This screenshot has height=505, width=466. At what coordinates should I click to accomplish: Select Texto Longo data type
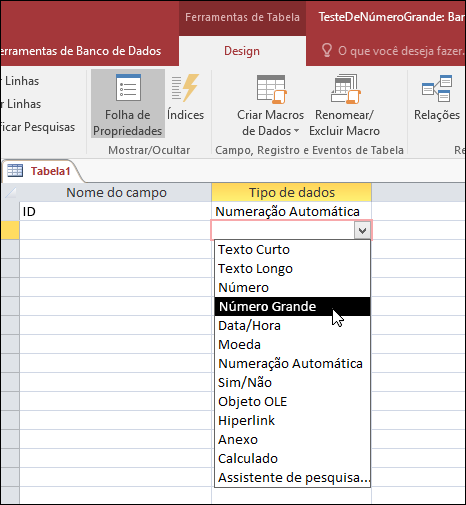tap(292, 268)
